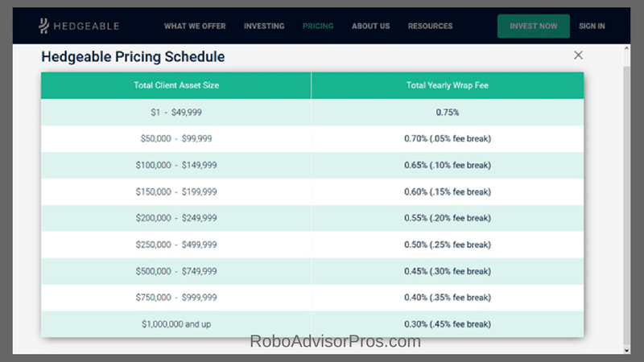644x362 pixels.
Task: Click the $50,000 - $99,999 cell
Action: pos(176,138)
